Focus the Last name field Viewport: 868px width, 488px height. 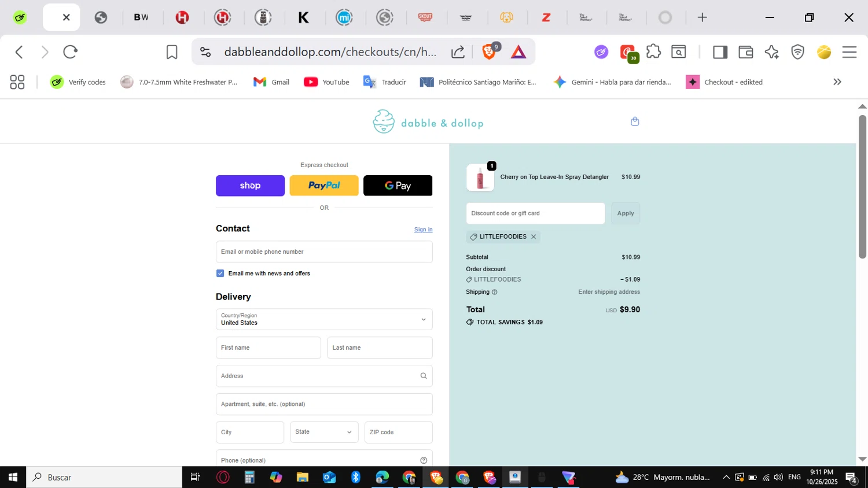tap(380, 348)
